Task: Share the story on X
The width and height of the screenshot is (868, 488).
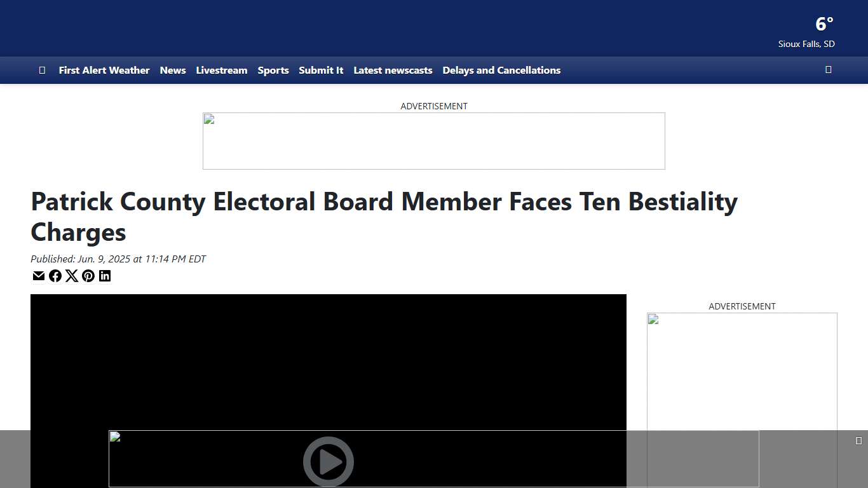Action: [x=72, y=276]
